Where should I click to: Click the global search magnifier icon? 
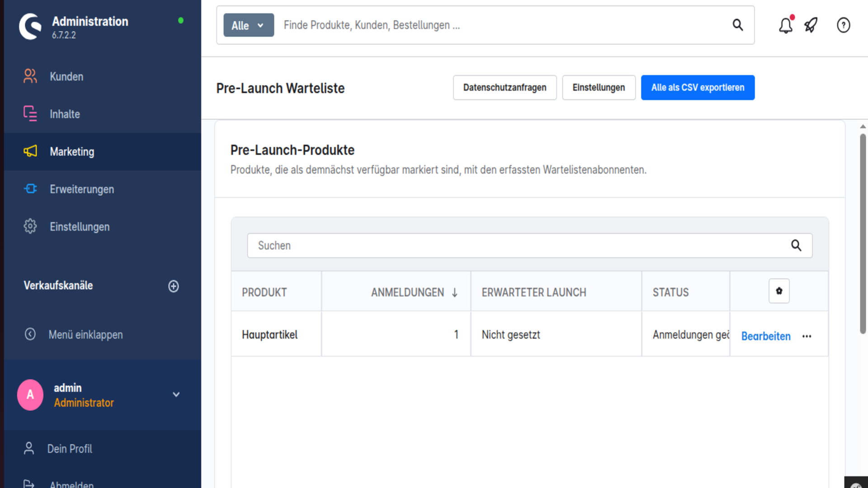point(738,25)
